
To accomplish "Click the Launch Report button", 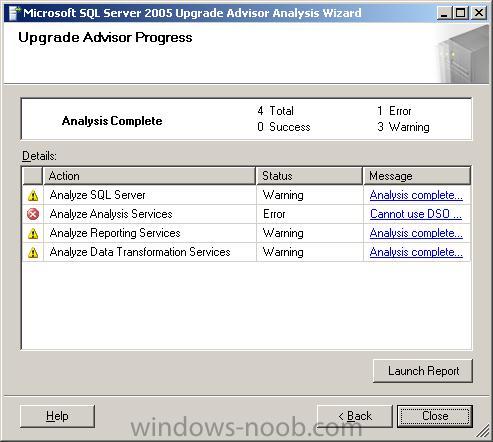I will click(x=423, y=371).
